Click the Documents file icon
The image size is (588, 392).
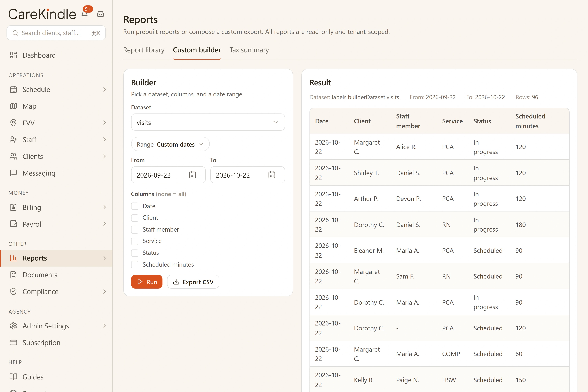click(13, 275)
